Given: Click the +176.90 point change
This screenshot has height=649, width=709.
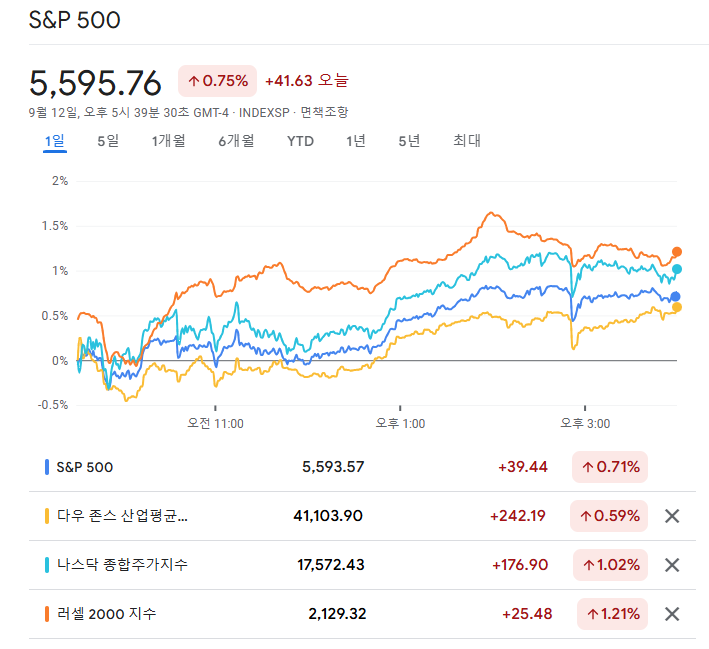Looking at the screenshot, I should 520,565.
